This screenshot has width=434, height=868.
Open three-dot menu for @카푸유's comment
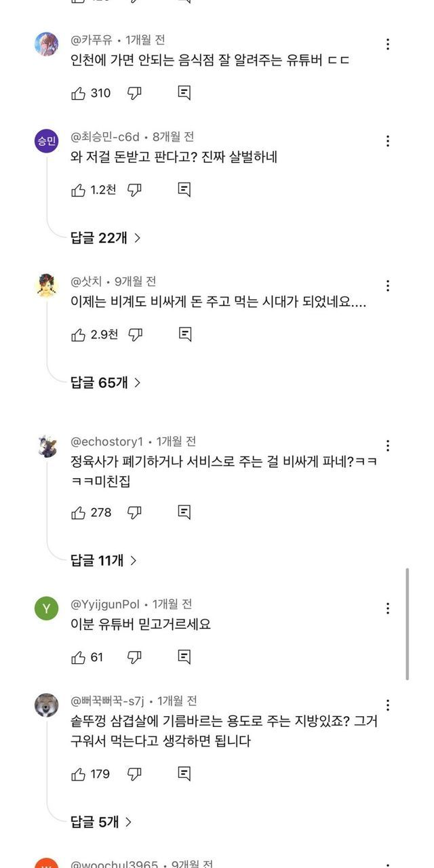point(388,44)
